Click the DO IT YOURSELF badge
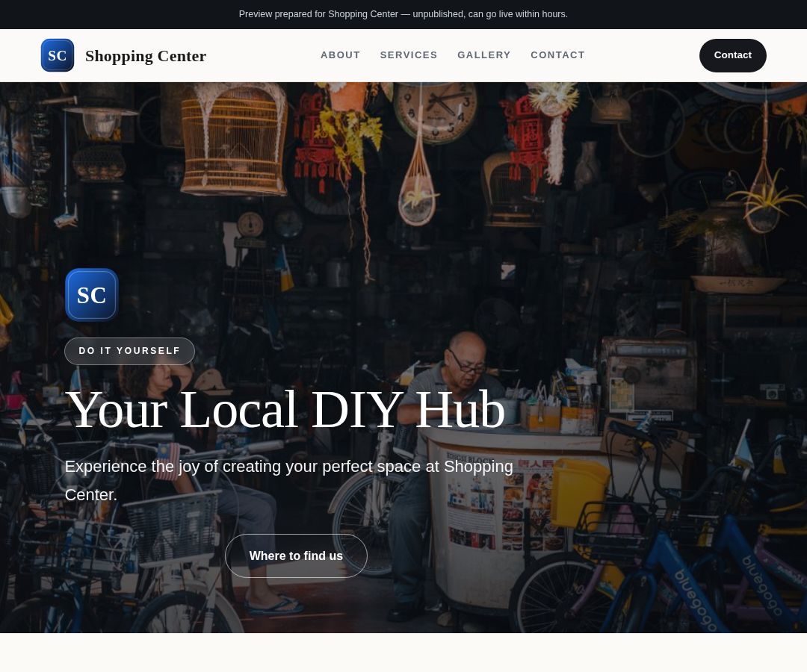 130,351
